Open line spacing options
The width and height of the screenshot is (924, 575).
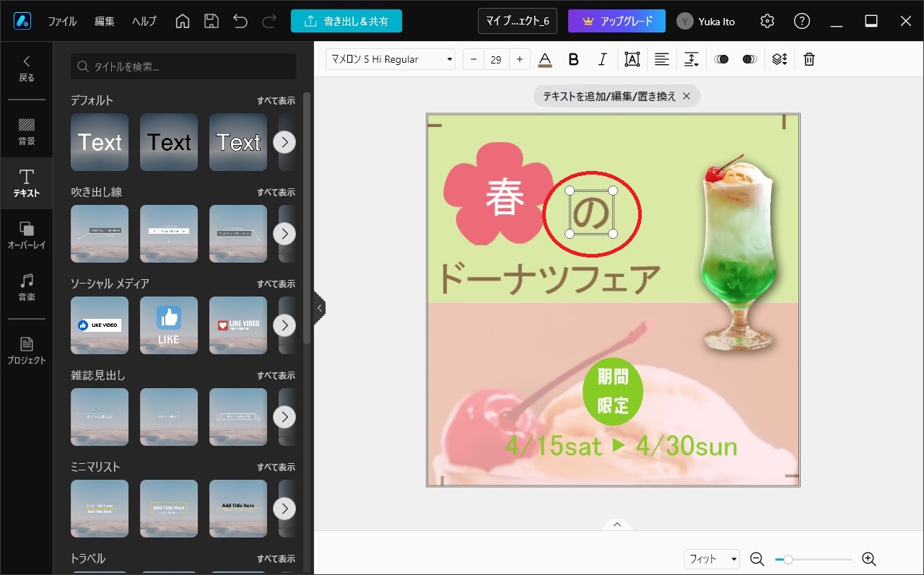click(x=692, y=60)
